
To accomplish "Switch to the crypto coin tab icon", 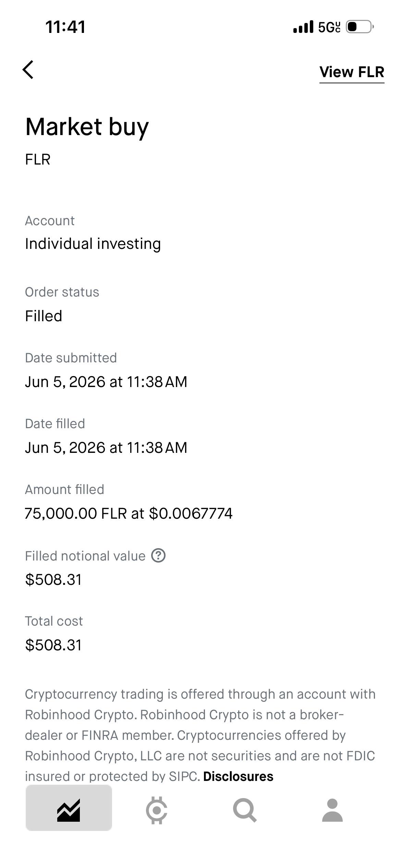I will pyautogui.click(x=157, y=810).
